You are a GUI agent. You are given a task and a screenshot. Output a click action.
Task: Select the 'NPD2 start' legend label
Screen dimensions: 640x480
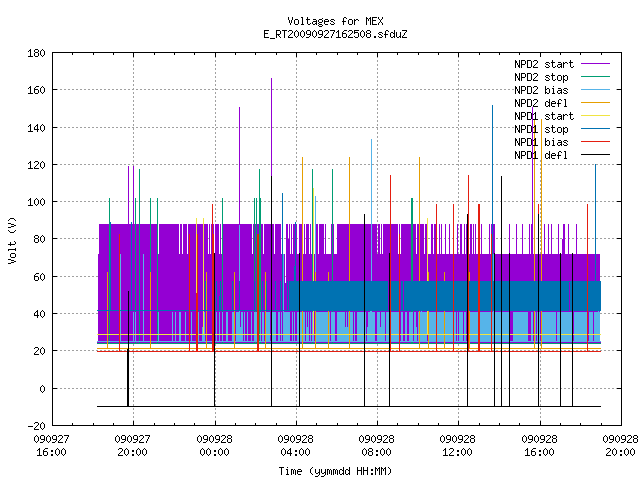[544, 64]
